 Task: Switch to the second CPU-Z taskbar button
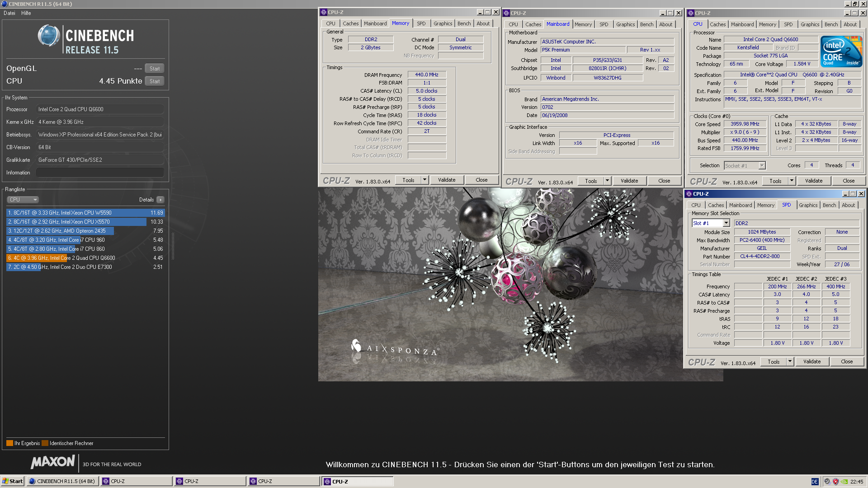(210, 481)
